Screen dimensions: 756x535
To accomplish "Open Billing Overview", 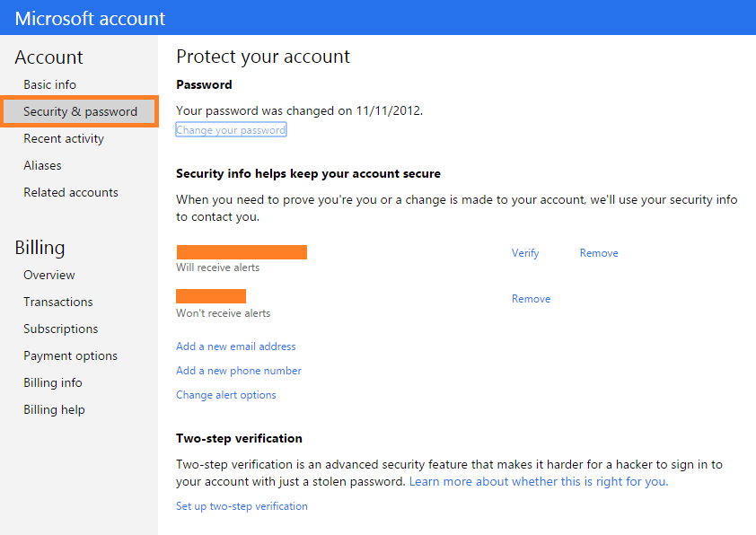I will [49, 276].
